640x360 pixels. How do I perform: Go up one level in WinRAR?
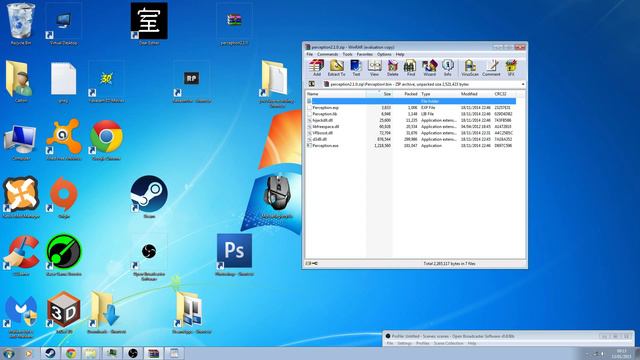click(311, 84)
